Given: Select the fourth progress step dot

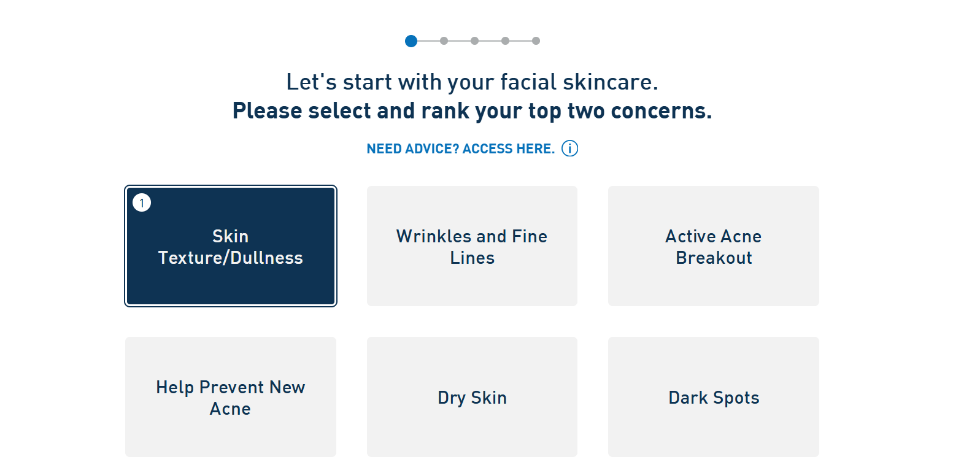Looking at the screenshot, I should point(505,41).
